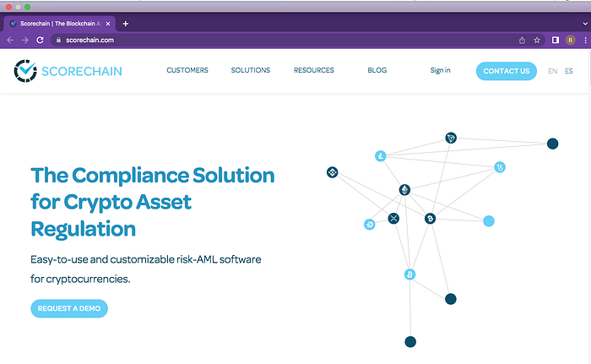Click the XRP node in the graph
591x364 pixels.
coord(393,218)
